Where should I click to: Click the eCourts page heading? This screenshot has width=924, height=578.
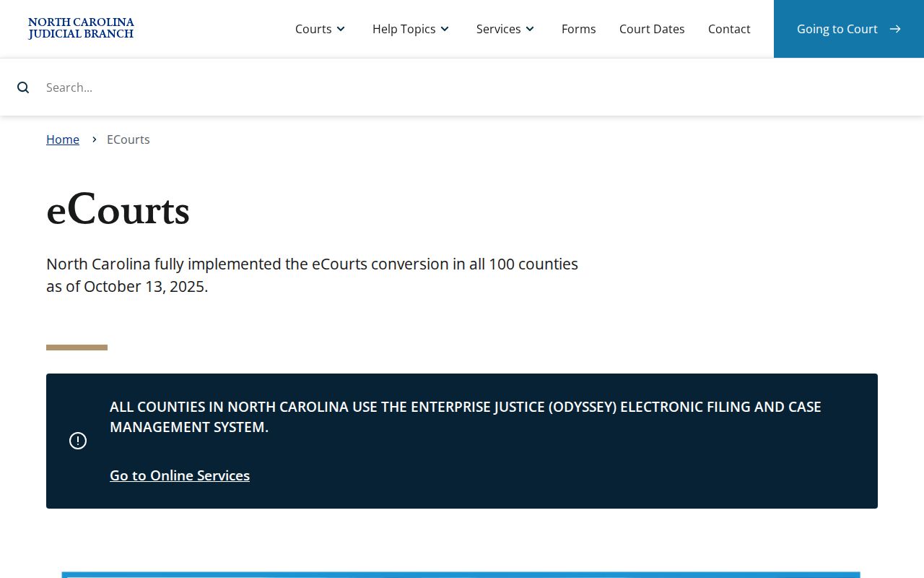coord(118,210)
